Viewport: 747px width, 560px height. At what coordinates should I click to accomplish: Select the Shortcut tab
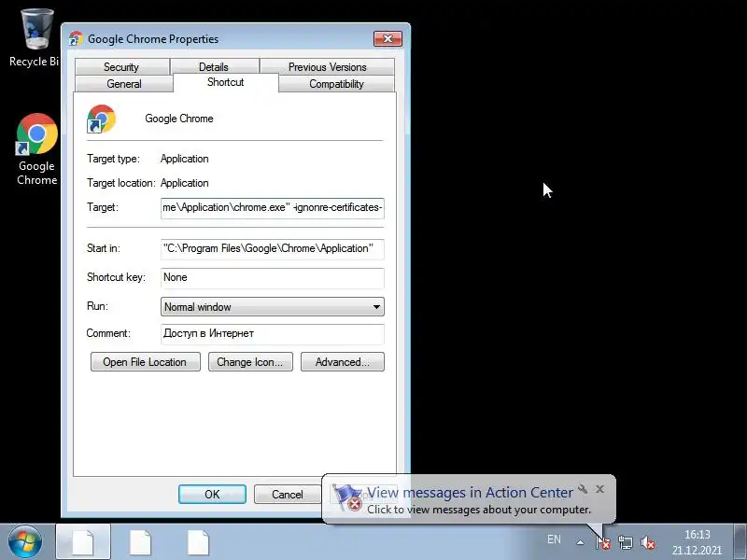pyautogui.click(x=226, y=82)
